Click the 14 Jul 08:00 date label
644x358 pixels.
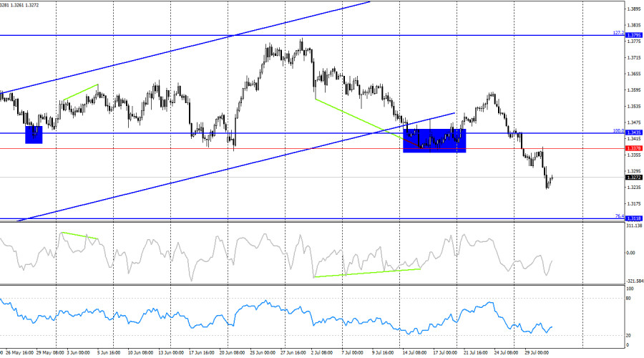(414, 353)
